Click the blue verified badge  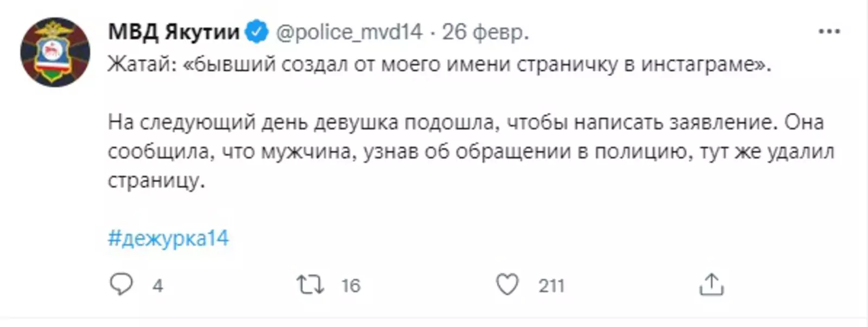click(x=257, y=32)
